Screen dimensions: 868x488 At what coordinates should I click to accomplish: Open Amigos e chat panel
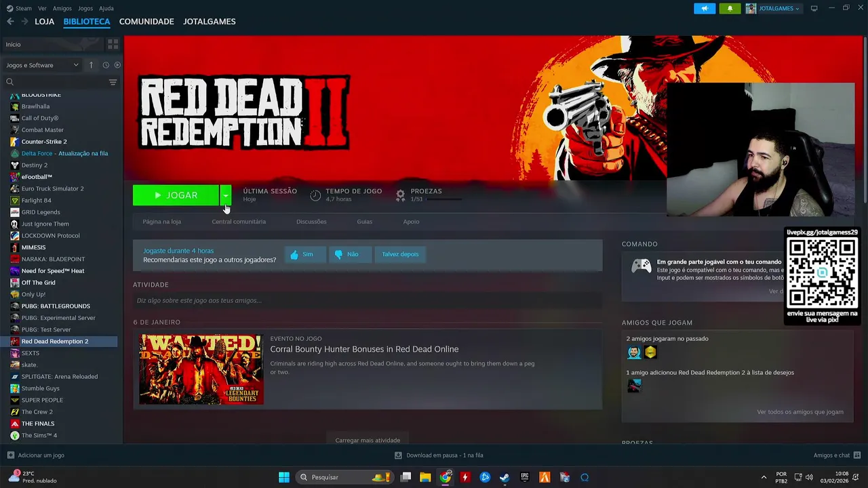(x=837, y=455)
